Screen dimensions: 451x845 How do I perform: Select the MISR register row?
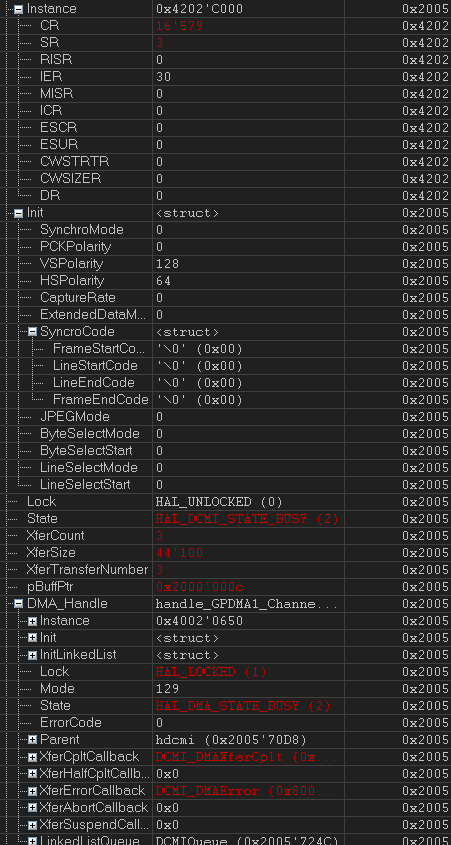click(x=225, y=93)
